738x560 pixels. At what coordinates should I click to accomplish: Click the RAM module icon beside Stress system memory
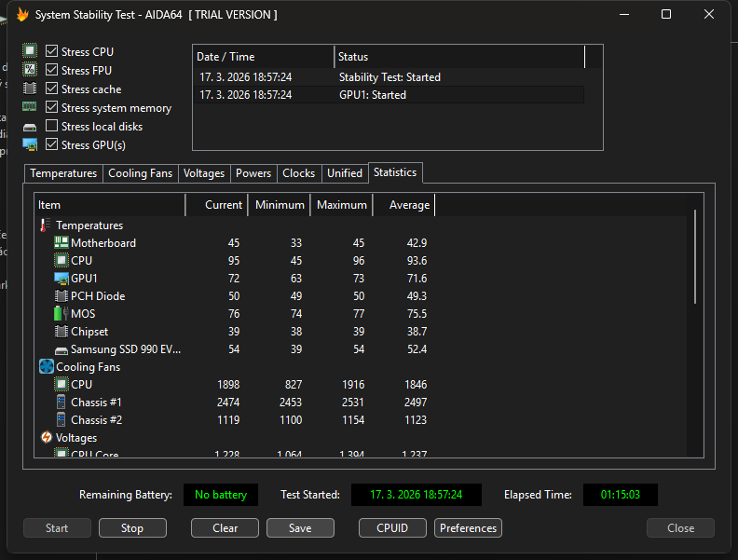pos(30,107)
